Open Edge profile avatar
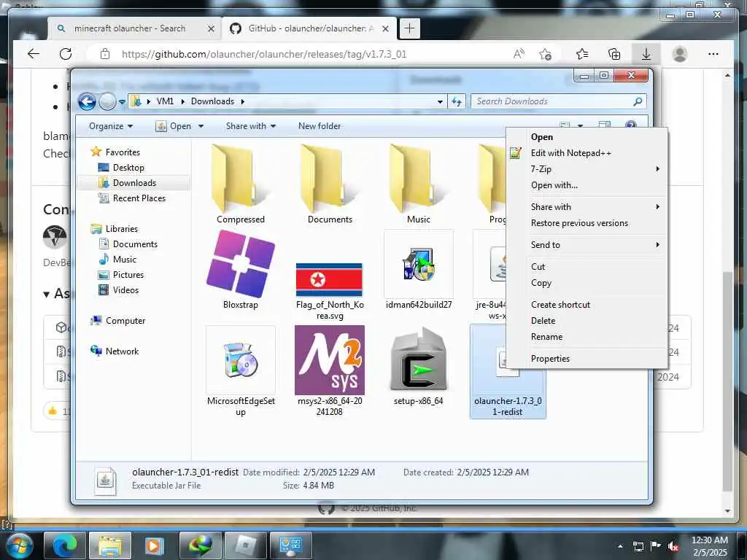The width and height of the screenshot is (747, 560). point(680,54)
